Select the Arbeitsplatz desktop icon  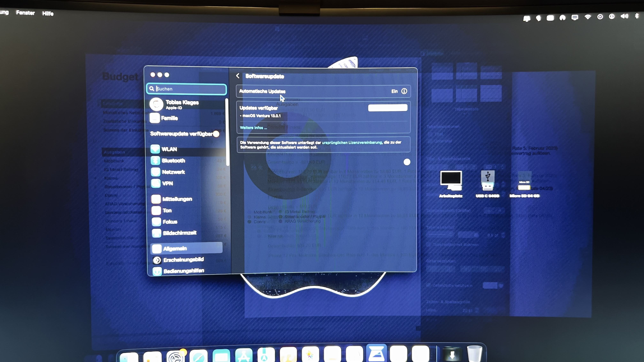(x=451, y=184)
